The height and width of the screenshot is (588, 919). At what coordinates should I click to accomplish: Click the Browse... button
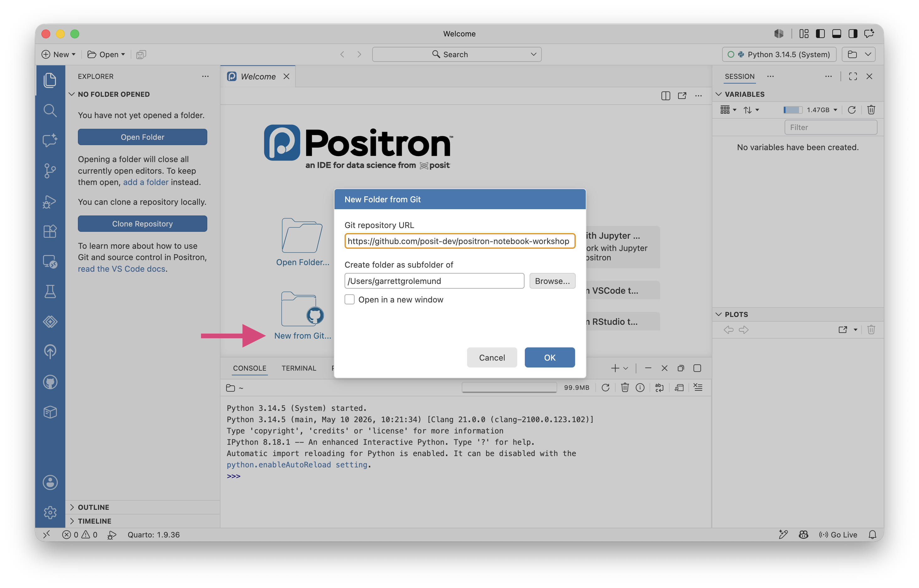(x=552, y=280)
